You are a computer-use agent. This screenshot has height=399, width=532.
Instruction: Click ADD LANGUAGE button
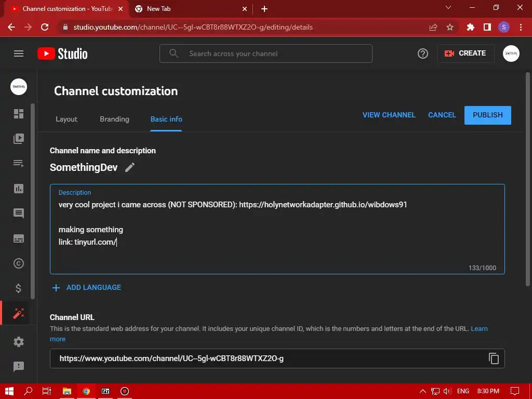87,287
